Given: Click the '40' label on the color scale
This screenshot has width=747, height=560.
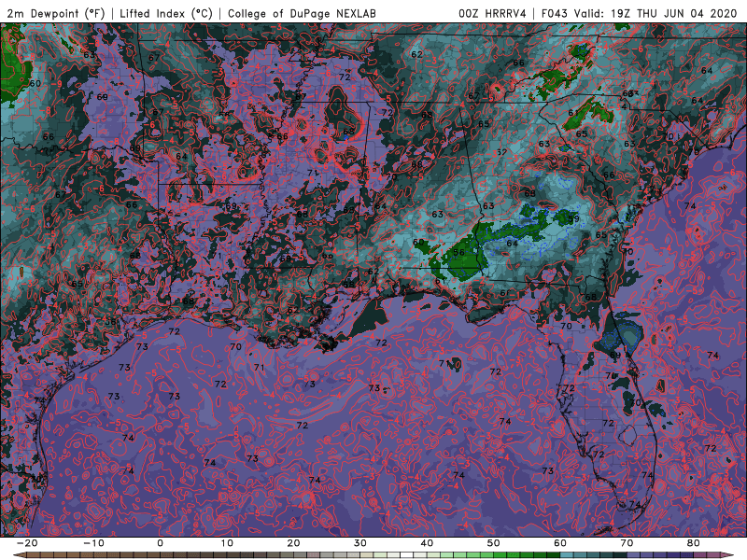Looking at the screenshot, I should pos(427,543).
